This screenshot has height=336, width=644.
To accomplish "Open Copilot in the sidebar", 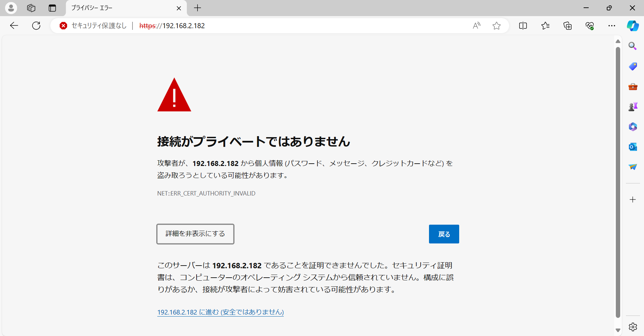I will click(x=633, y=26).
